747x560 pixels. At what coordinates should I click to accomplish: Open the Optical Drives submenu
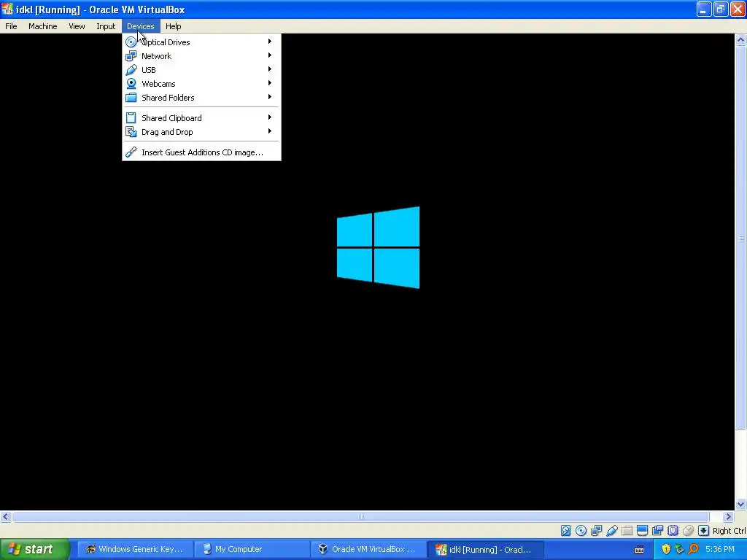(201, 42)
